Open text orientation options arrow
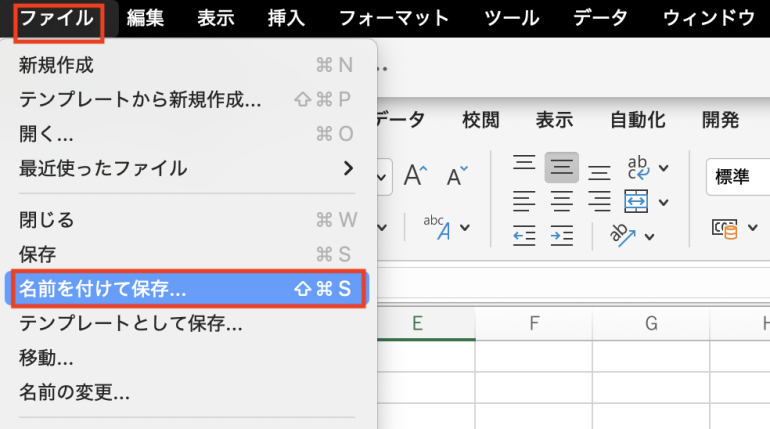The height and width of the screenshot is (429, 770). pyautogui.click(x=649, y=237)
